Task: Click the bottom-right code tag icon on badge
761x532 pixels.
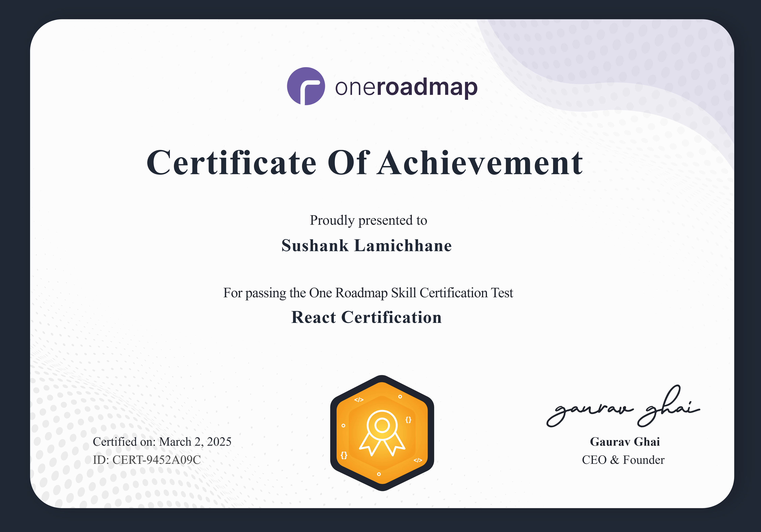Action: point(418,460)
